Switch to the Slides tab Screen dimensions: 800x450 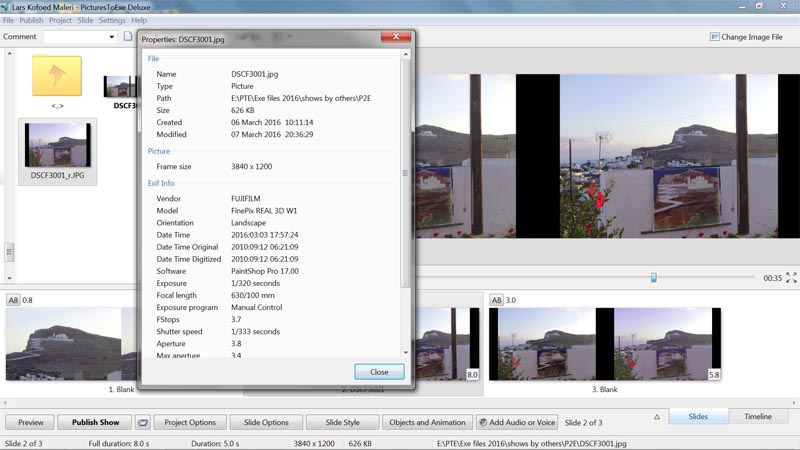(698, 416)
